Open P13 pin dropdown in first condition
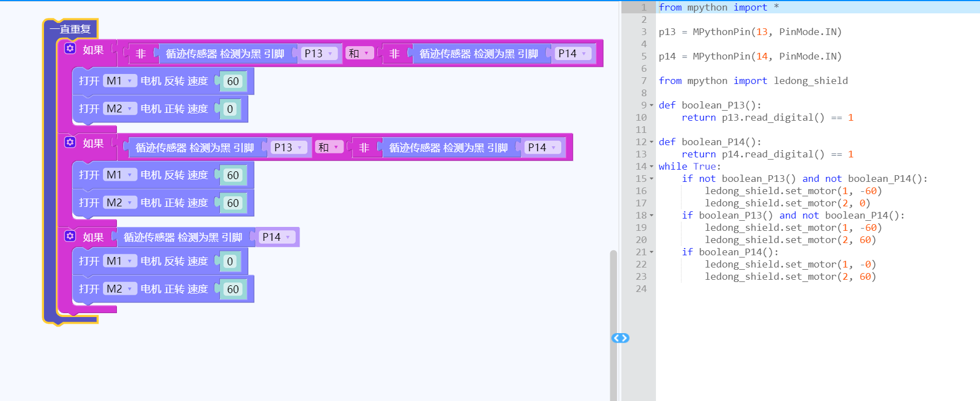Viewport: 980px width, 401px height. coord(319,53)
